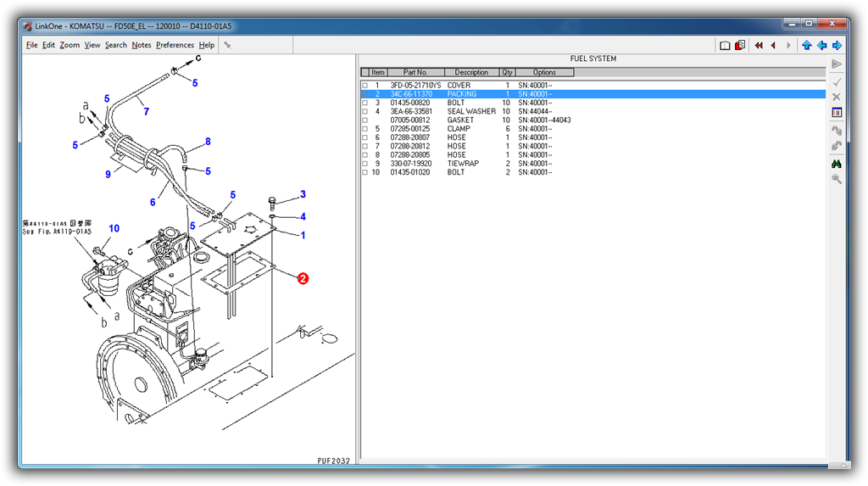The width and height of the screenshot is (868, 486).
Task: Click callout 3 on the diagram
Action: tap(303, 194)
